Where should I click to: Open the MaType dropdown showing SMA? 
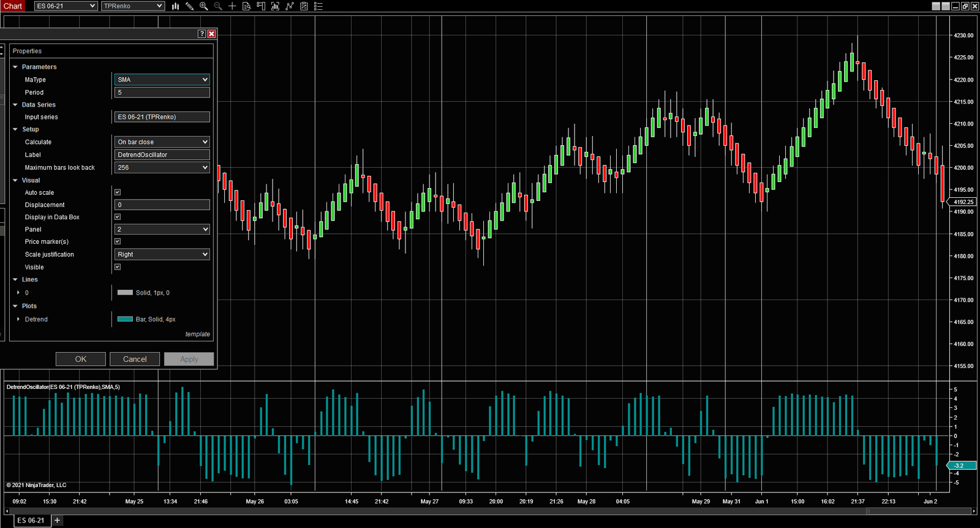pyautogui.click(x=162, y=80)
